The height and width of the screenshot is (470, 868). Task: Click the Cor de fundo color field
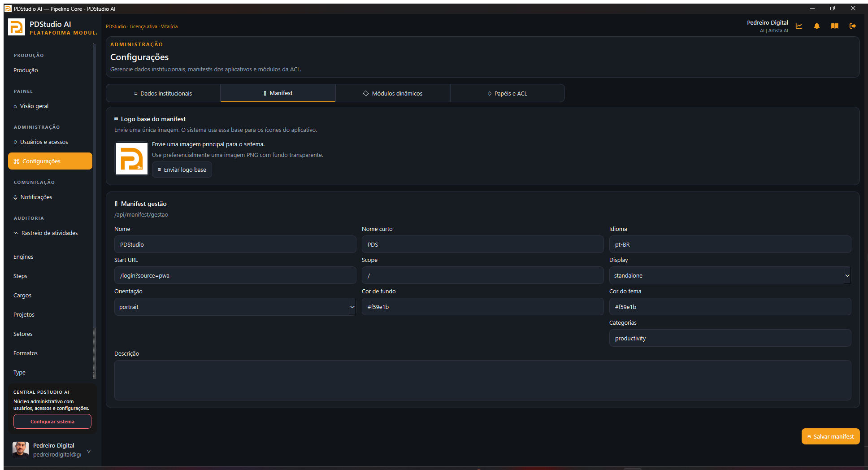[482, 307]
